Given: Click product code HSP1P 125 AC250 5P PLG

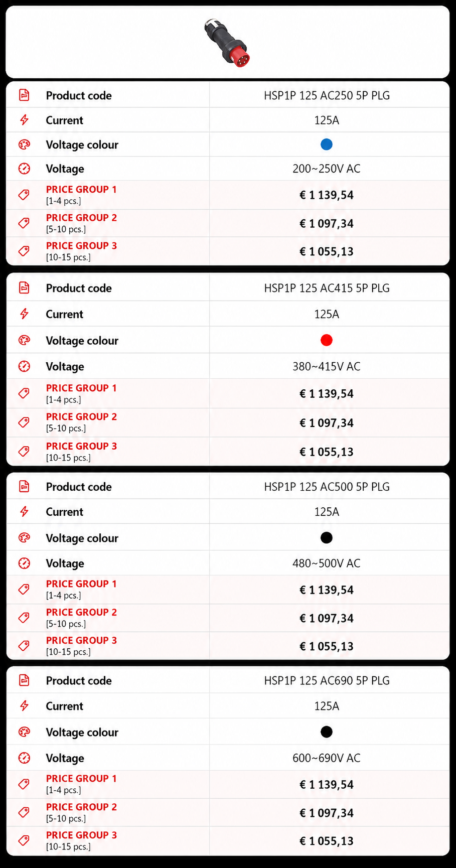Looking at the screenshot, I should click(x=327, y=95).
